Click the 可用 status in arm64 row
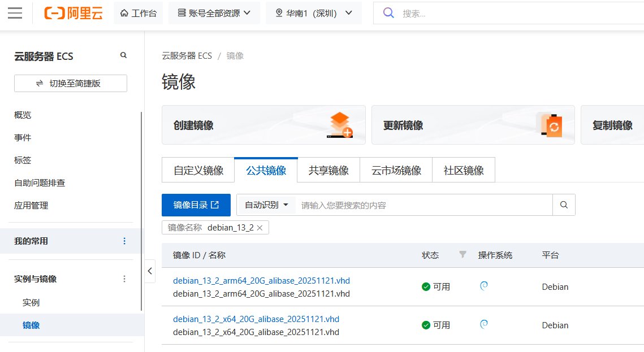The width and height of the screenshot is (644, 352). [x=436, y=287]
